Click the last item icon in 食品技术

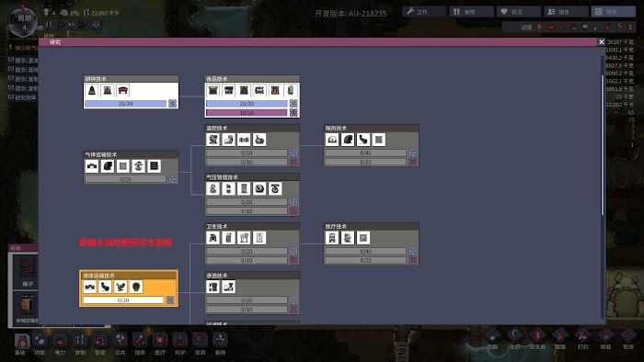[x=291, y=90]
